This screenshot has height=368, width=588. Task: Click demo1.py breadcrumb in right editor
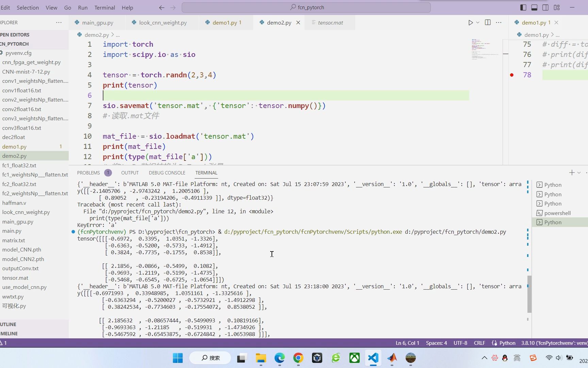pos(537,35)
